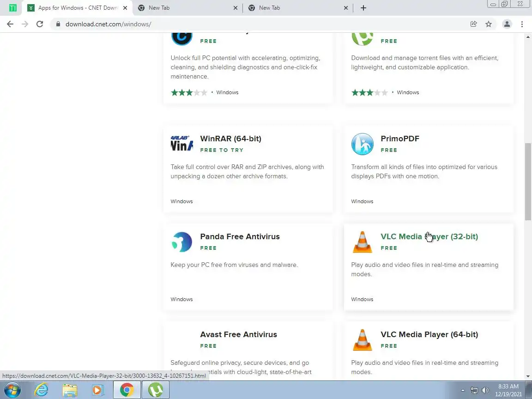Click the star rating on the torrent card
This screenshot has width=532, height=399.
pos(369,92)
